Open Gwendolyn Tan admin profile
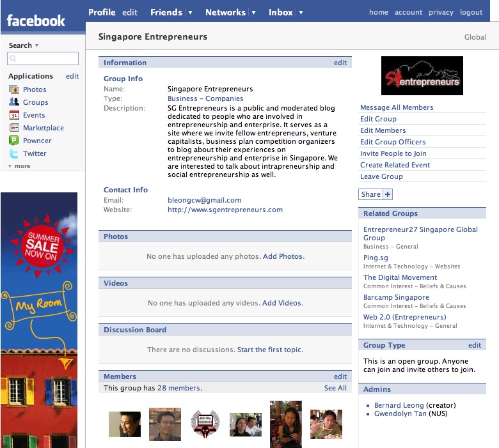 point(400,413)
